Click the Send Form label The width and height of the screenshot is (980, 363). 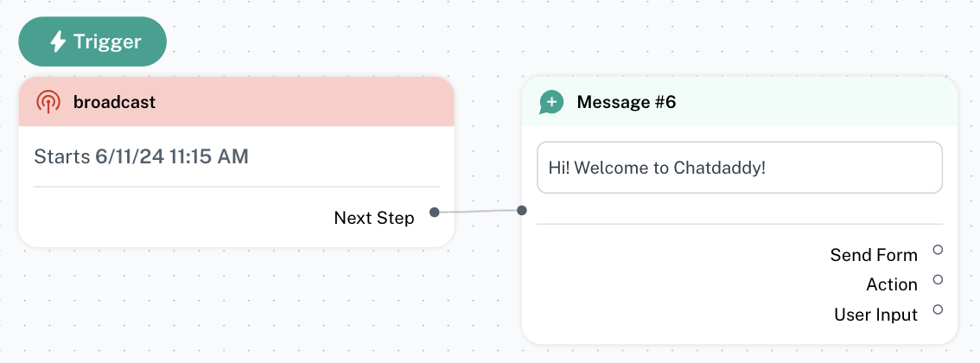pyautogui.click(x=874, y=255)
